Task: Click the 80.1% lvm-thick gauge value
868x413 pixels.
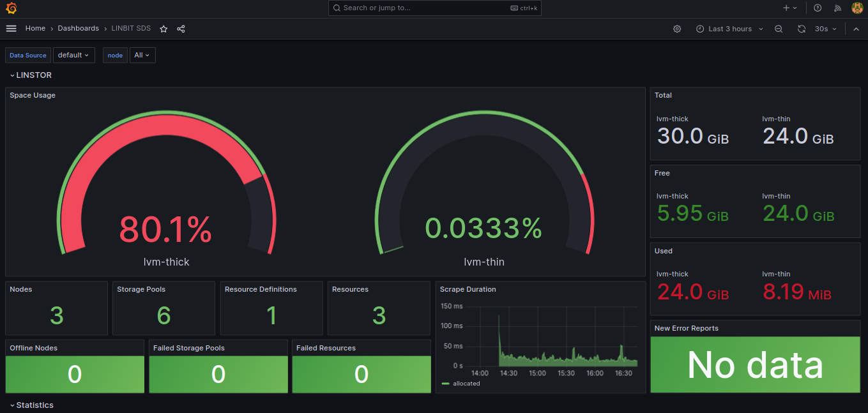Action: pyautogui.click(x=165, y=230)
